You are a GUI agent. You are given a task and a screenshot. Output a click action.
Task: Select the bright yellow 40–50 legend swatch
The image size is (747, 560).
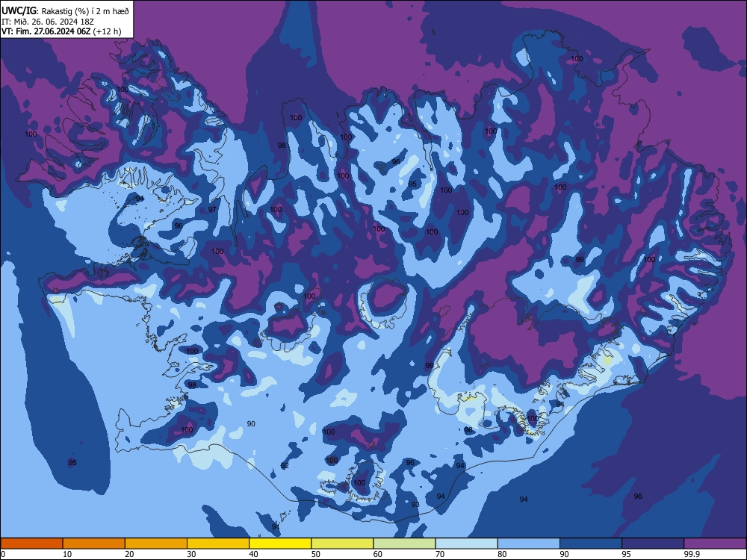280,544
